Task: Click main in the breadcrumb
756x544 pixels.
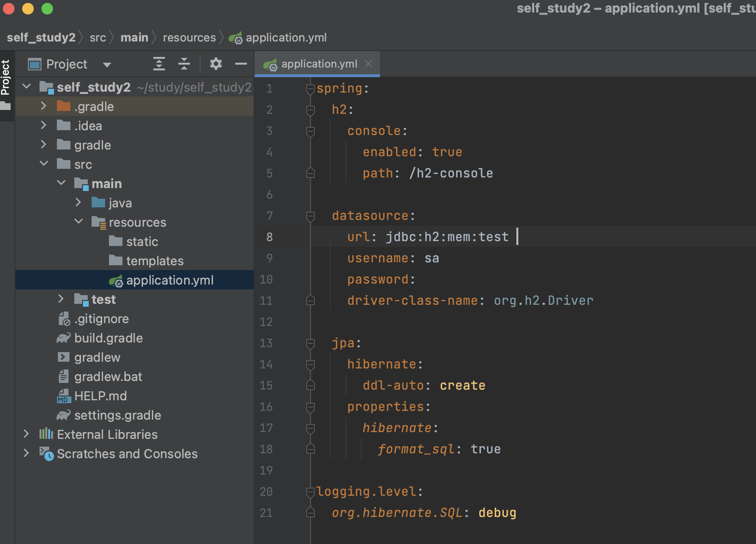Action: 135,37
